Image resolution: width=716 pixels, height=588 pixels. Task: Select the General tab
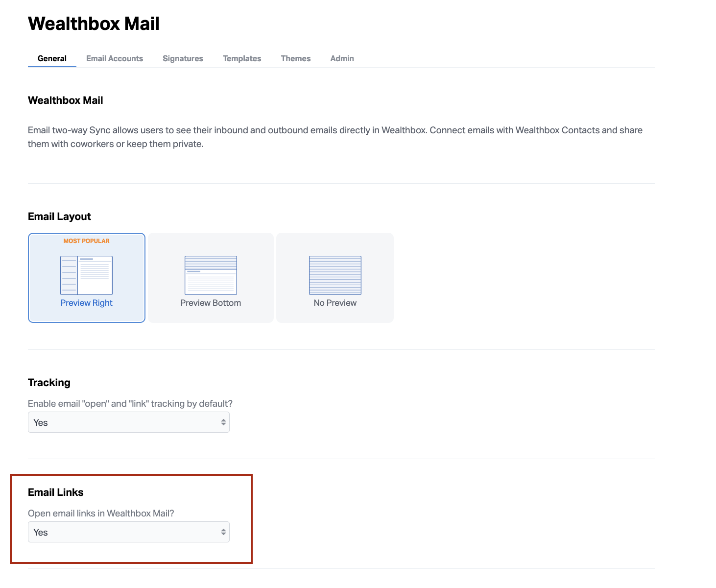point(52,58)
